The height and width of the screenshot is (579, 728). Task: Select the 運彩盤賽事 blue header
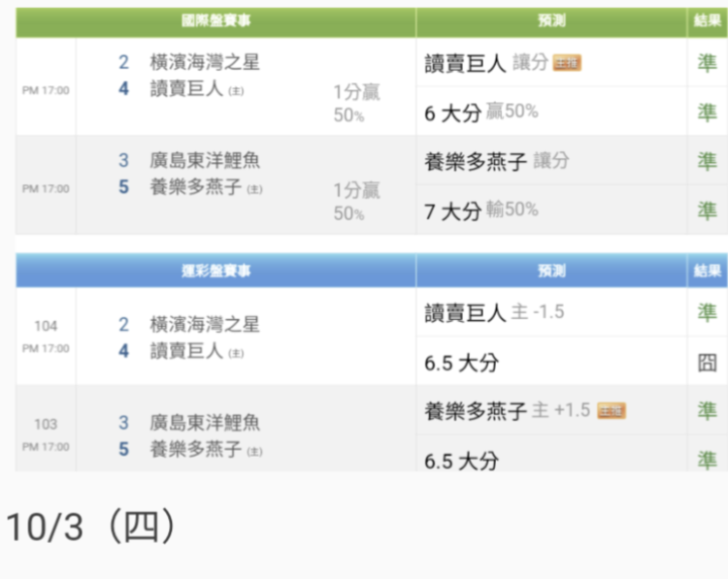tap(215, 271)
